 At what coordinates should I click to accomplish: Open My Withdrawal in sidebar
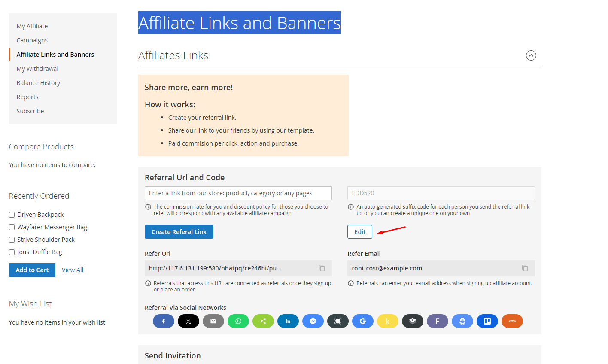click(37, 69)
